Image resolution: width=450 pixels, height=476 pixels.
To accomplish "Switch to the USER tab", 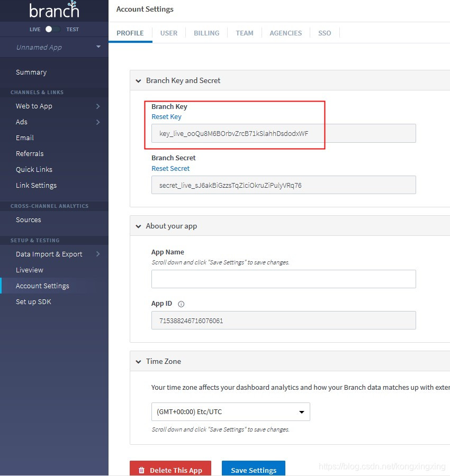I will coord(169,33).
